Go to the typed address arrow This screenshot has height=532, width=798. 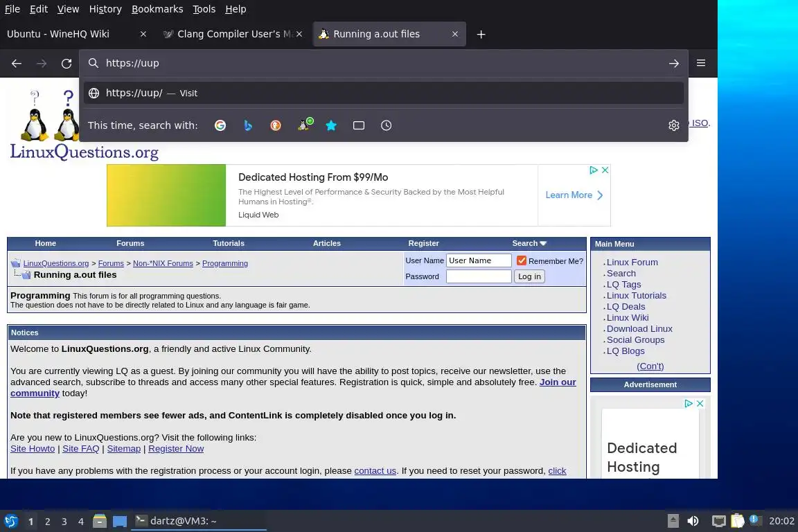[673, 63]
